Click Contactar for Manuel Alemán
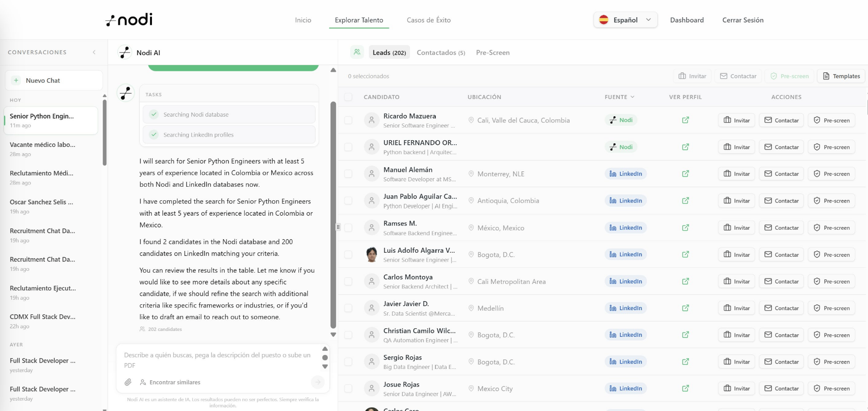 (x=781, y=174)
